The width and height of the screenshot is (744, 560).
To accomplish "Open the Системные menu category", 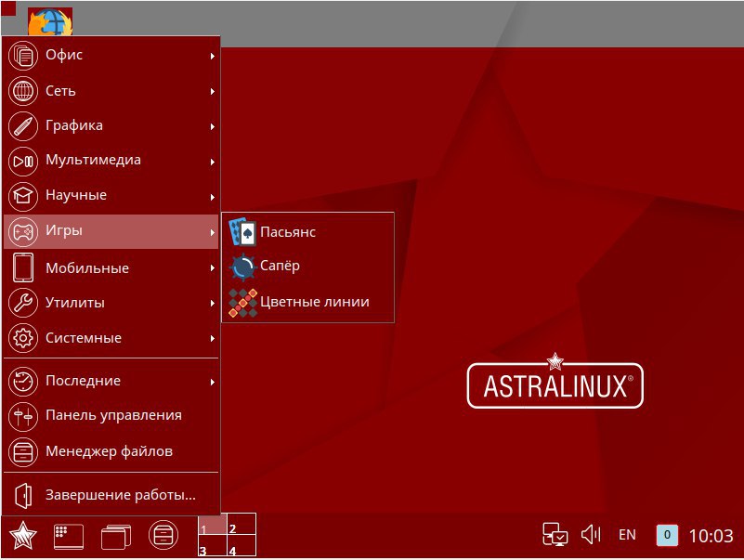I will [111, 338].
